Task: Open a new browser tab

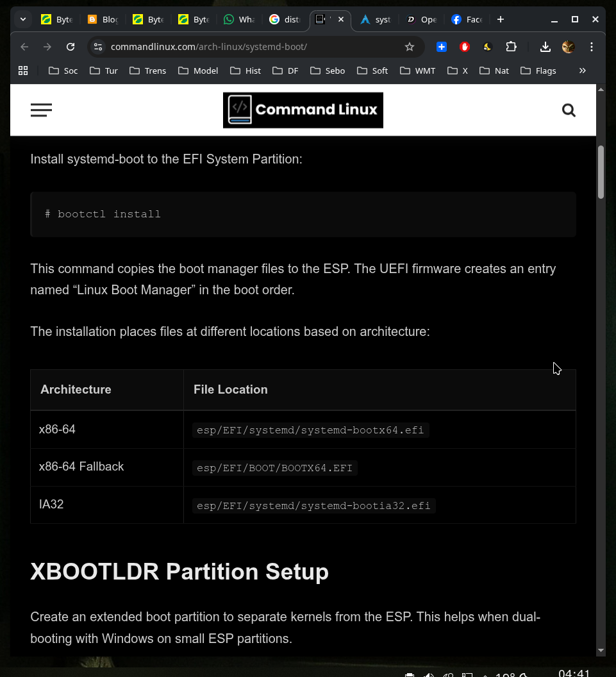Action: click(x=501, y=19)
